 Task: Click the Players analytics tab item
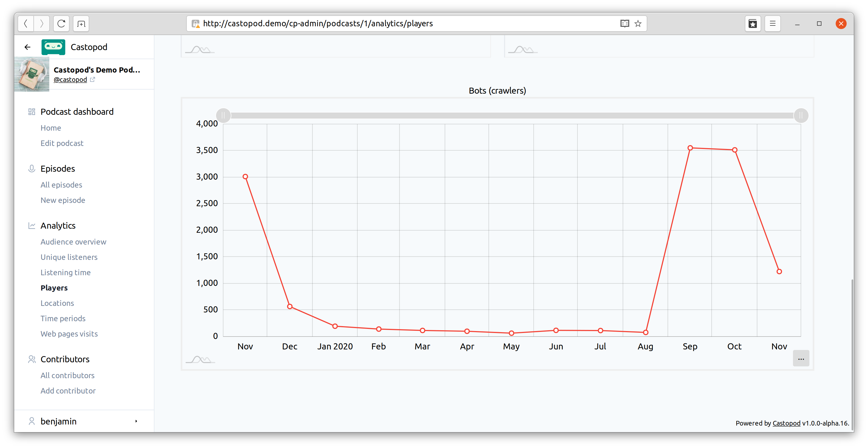coord(54,288)
